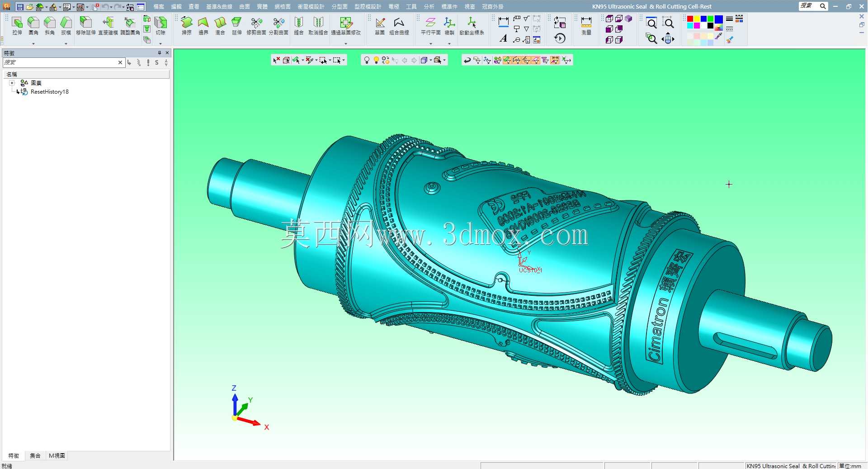
Task: Toggle the dimension selection filter with orange highlight
Action: 555,60
